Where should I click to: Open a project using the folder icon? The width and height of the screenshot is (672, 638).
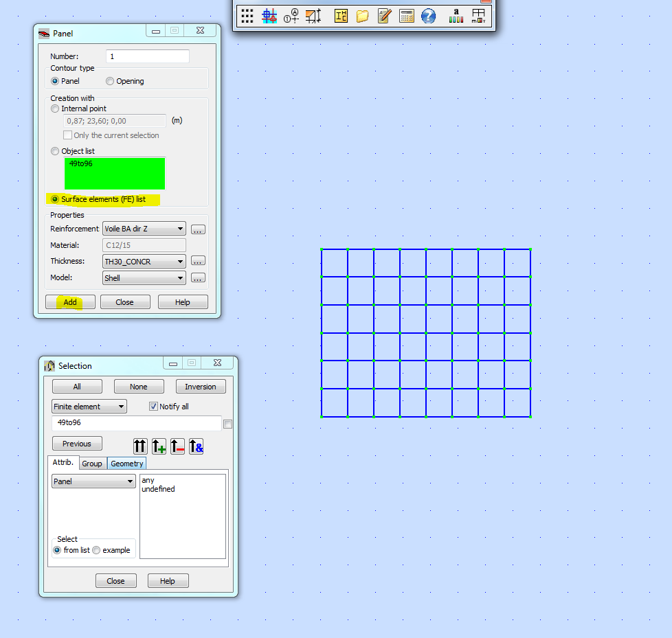[362, 16]
